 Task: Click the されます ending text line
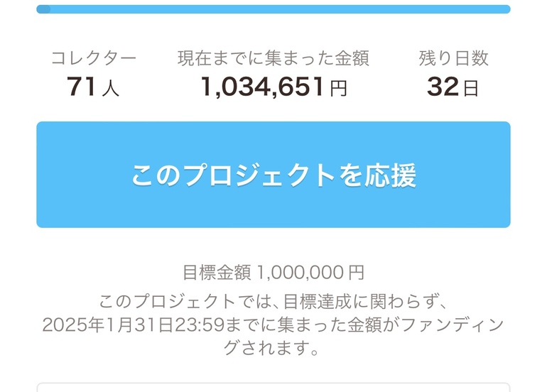273,349
